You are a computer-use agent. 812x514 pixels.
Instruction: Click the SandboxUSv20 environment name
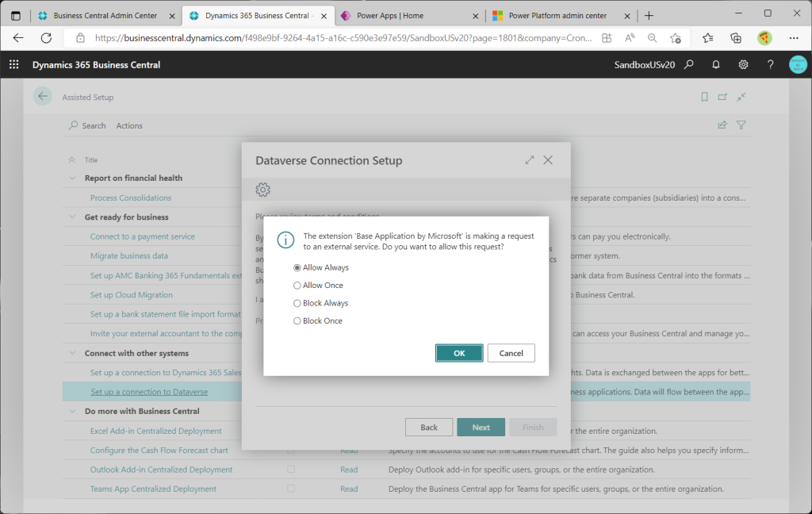(x=644, y=65)
